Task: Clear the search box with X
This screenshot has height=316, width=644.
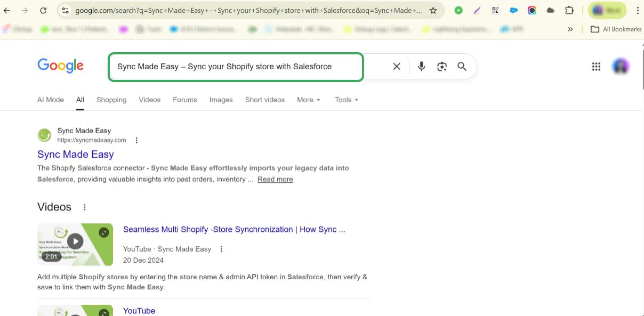Action: point(397,67)
